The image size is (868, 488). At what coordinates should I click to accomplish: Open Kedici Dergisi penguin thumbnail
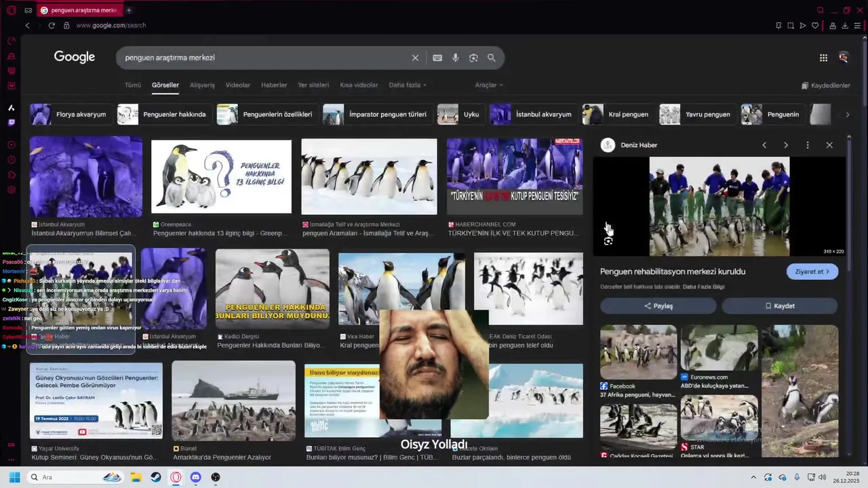point(273,289)
